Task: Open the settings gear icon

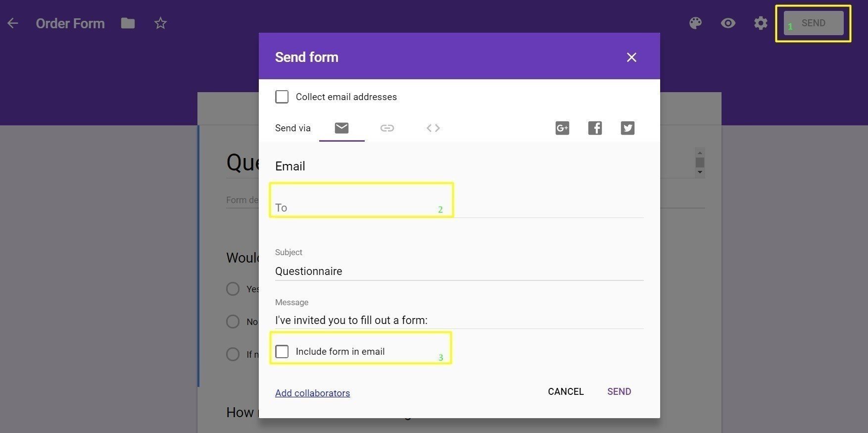Action: pos(761,23)
